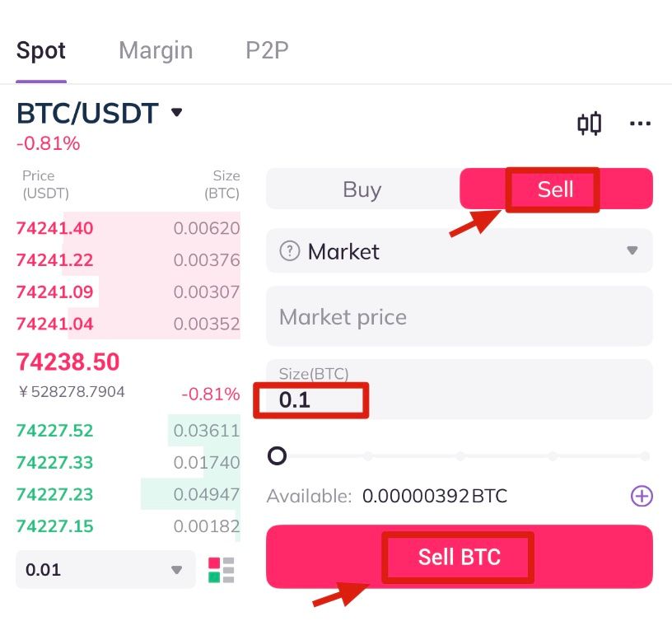This screenshot has height=621, width=672.
Task: Change the order book layout icon
Action: pos(221,570)
